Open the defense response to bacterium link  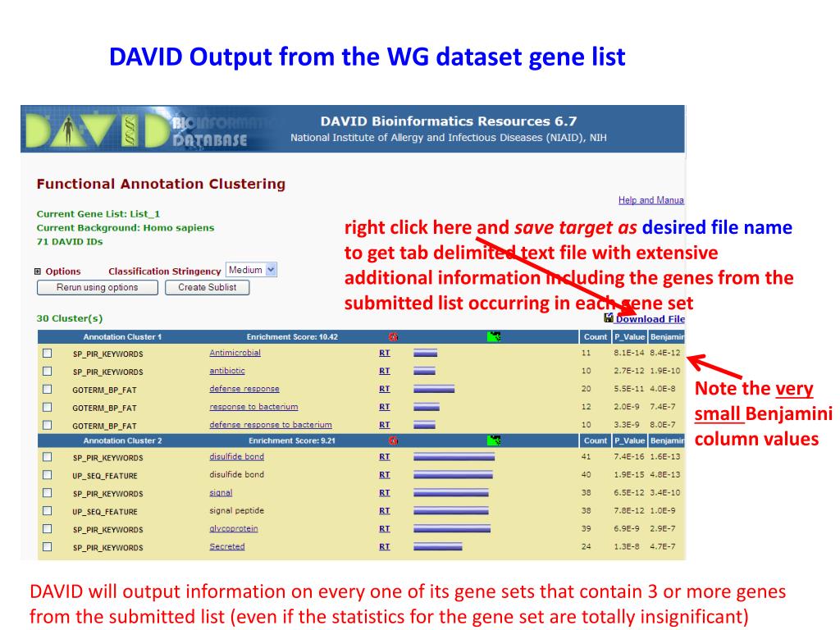pyautogui.click(x=271, y=425)
